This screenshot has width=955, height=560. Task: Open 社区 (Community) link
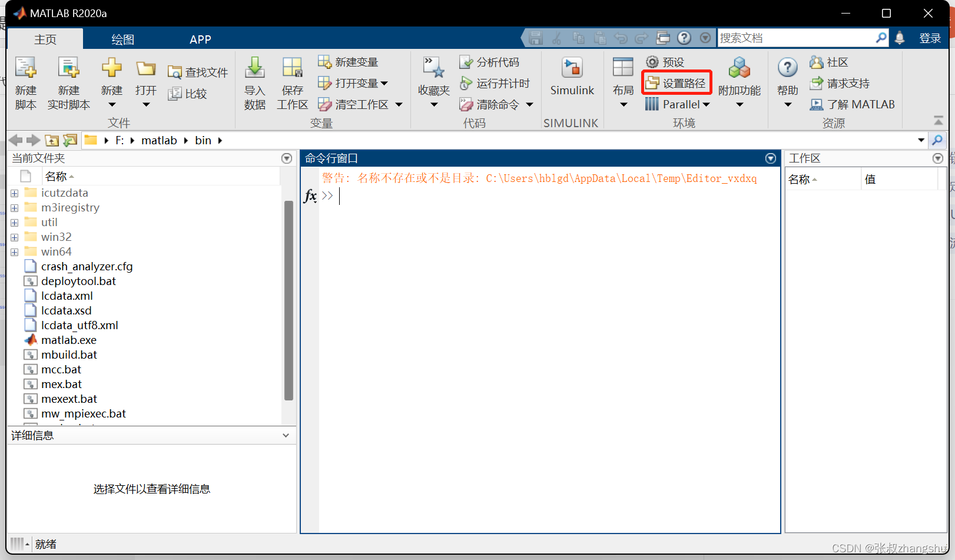point(828,62)
